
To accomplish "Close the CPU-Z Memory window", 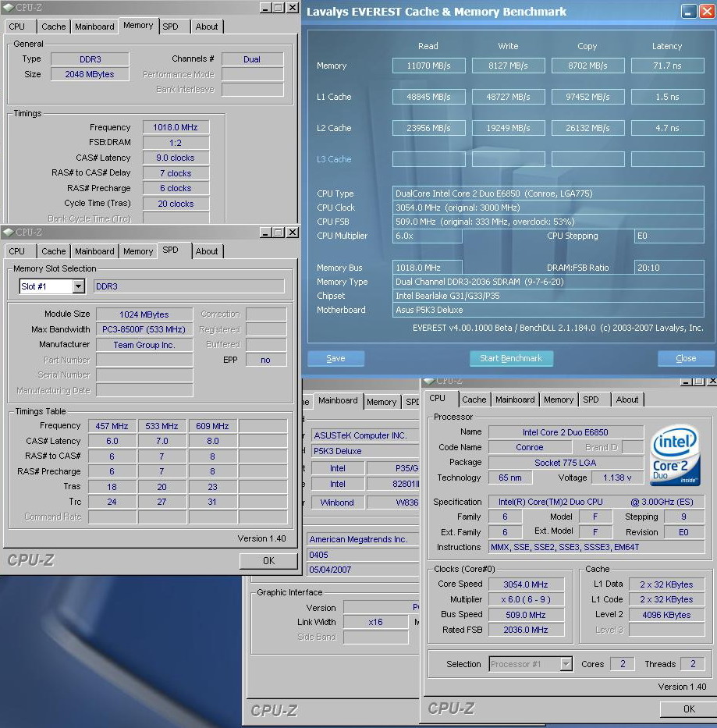I will pyautogui.click(x=292, y=8).
